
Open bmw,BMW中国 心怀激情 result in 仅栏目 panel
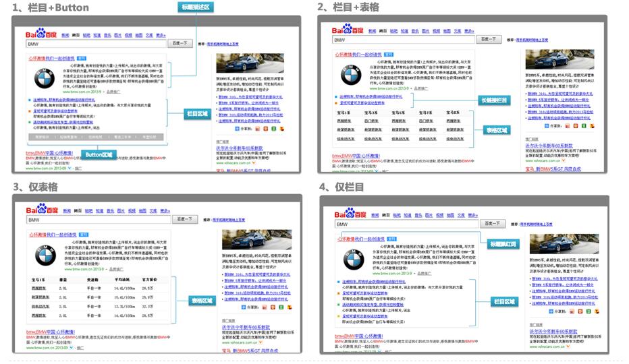pyautogui.click(x=358, y=336)
